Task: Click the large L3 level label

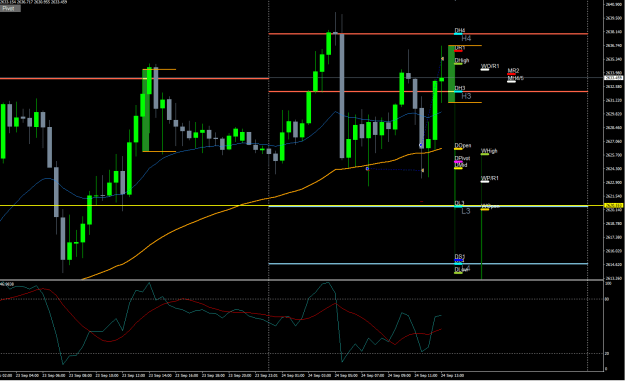Action: [466, 211]
